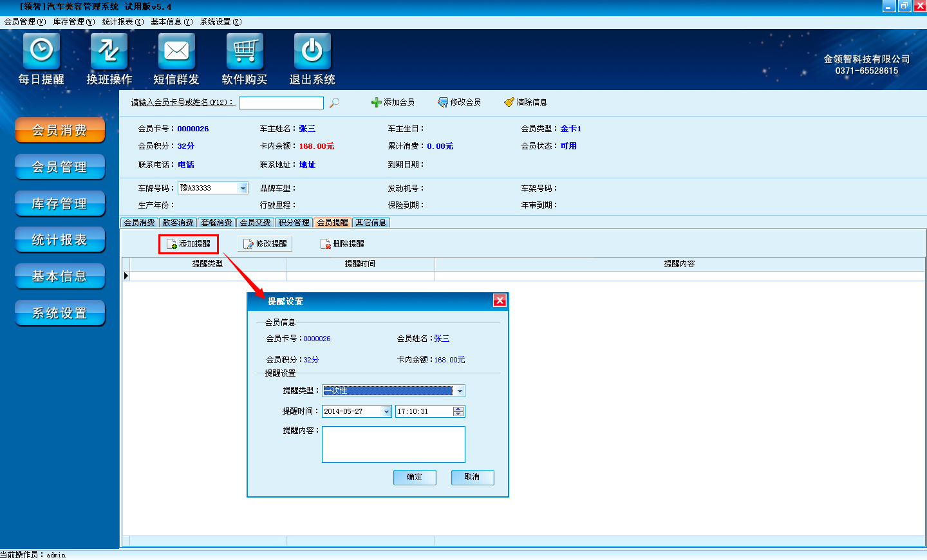The image size is (927, 560).
Task: Click the green plus 添加会员 icon
Action: (x=377, y=102)
